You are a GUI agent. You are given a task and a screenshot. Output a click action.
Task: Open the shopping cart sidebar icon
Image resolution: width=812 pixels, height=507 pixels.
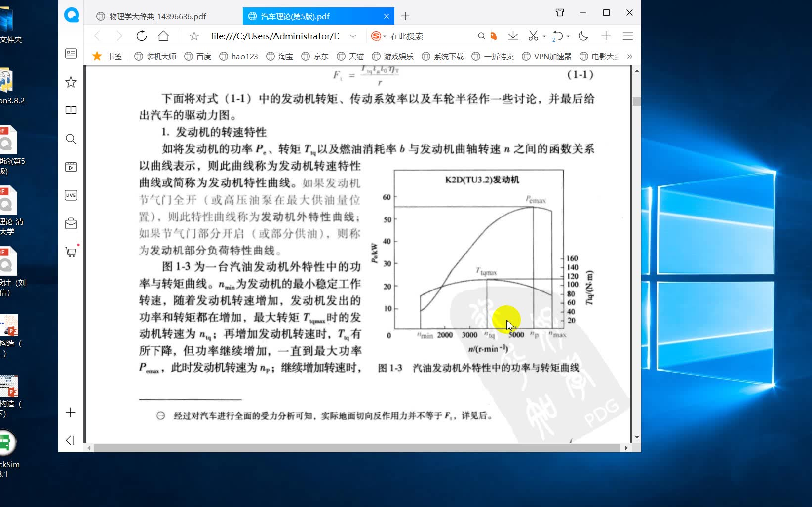(71, 252)
